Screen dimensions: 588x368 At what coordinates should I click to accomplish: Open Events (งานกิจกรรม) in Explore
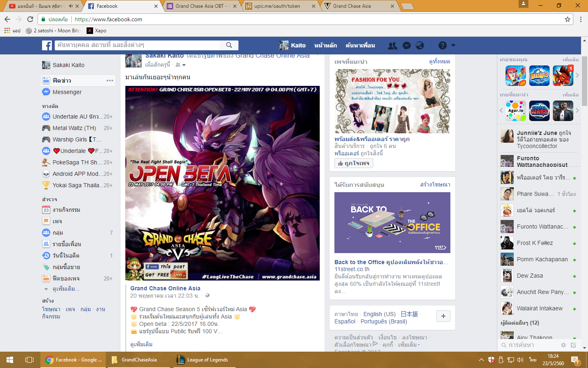(61, 210)
